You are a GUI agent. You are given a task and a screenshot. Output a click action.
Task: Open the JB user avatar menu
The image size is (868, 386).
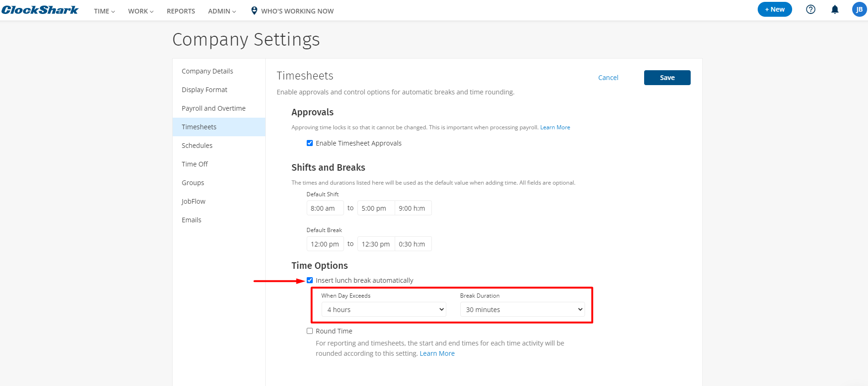pos(859,9)
